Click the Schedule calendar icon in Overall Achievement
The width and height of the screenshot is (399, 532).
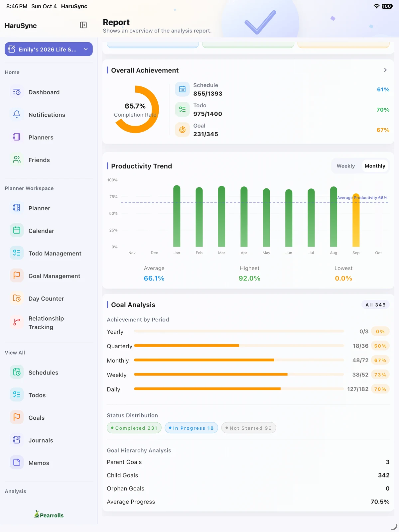tap(182, 89)
